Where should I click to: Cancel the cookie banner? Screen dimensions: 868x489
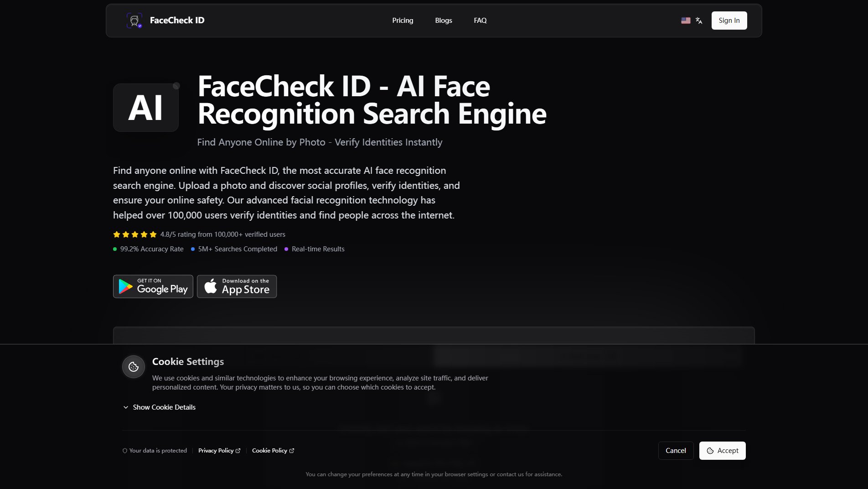(676, 451)
